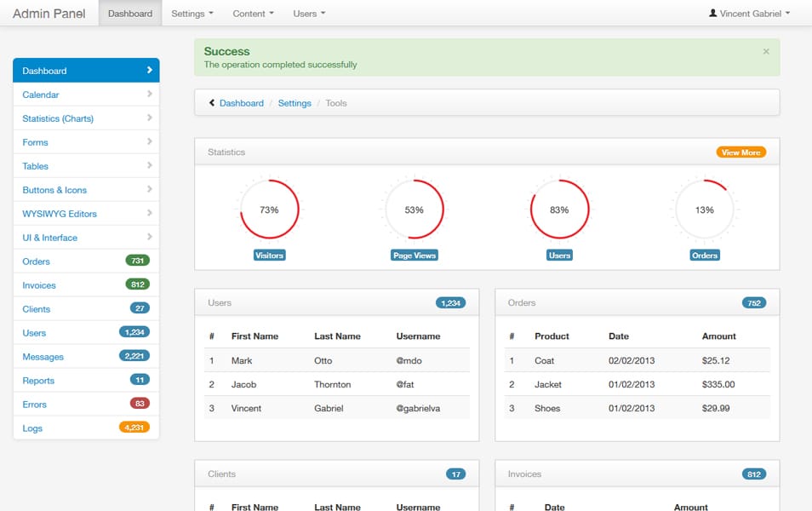Expand the Forms sidebar item via its chevron
Image resolution: width=812 pixels, height=511 pixels.
150,142
